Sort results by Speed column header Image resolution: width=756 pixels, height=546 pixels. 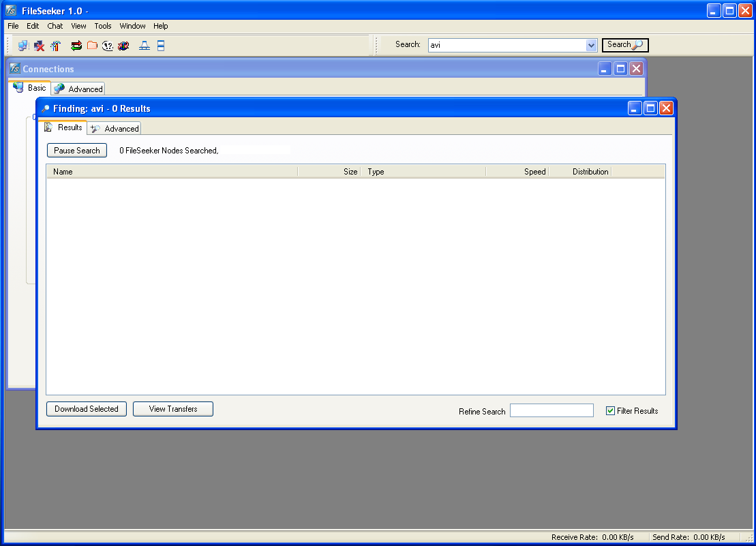[517, 172]
